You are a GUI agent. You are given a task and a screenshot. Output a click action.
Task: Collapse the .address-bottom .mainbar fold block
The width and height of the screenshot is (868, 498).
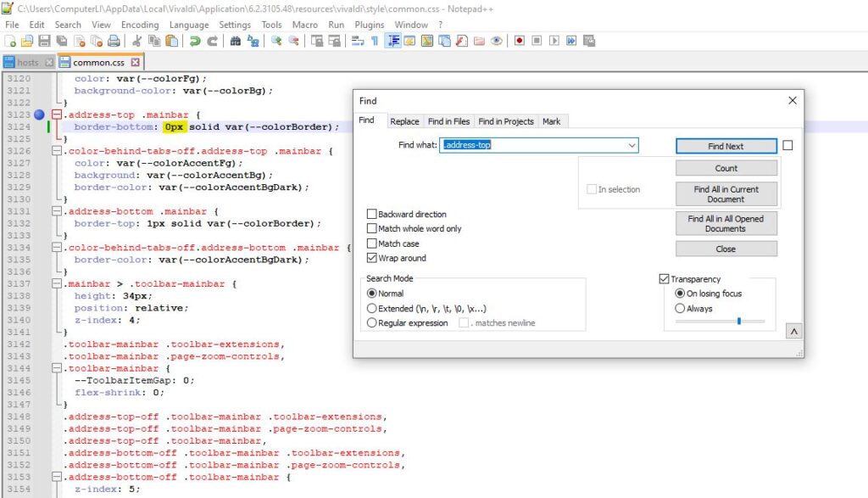click(x=57, y=211)
